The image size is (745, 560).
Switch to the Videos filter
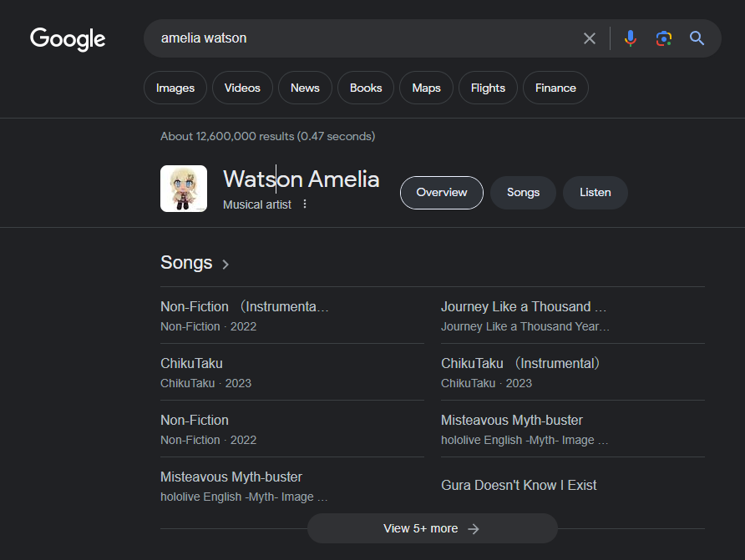point(242,88)
